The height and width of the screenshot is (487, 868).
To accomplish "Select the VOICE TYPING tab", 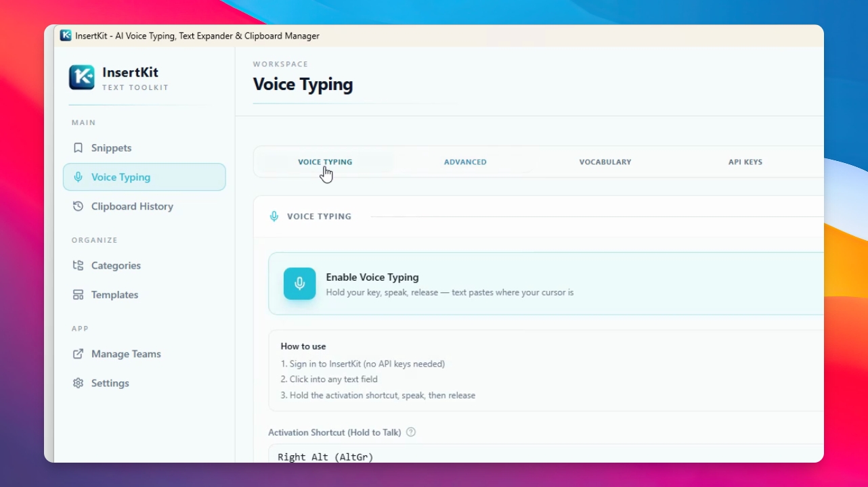I will [x=325, y=162].
